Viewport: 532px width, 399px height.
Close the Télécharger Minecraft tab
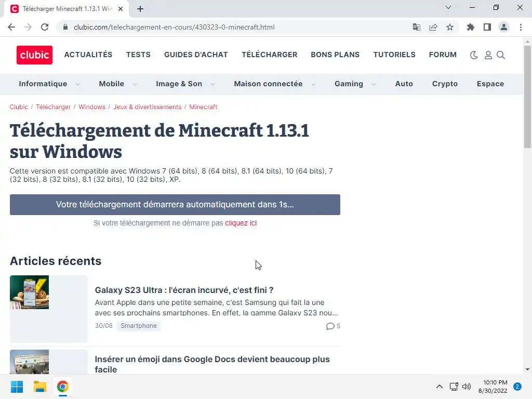121,9
